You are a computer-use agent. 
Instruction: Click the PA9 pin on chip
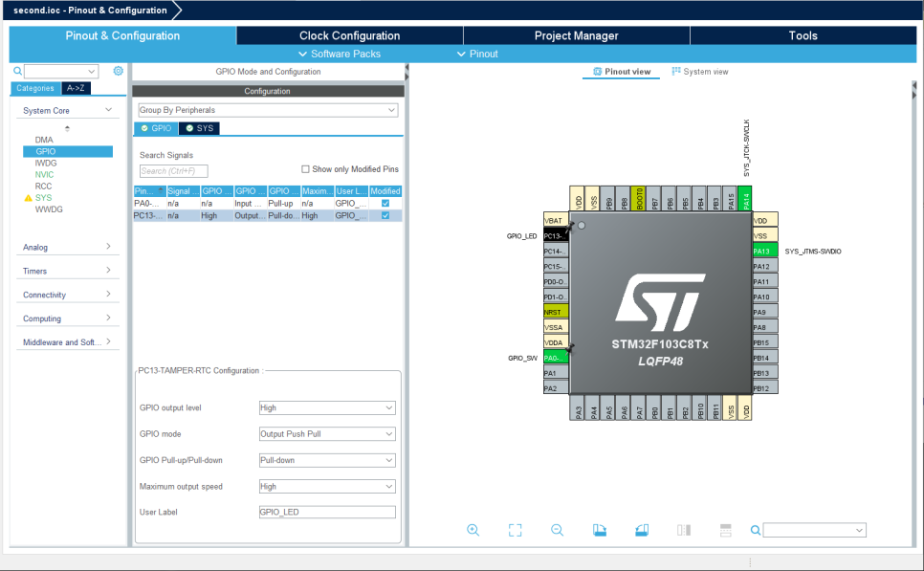(x=765, y=312)
